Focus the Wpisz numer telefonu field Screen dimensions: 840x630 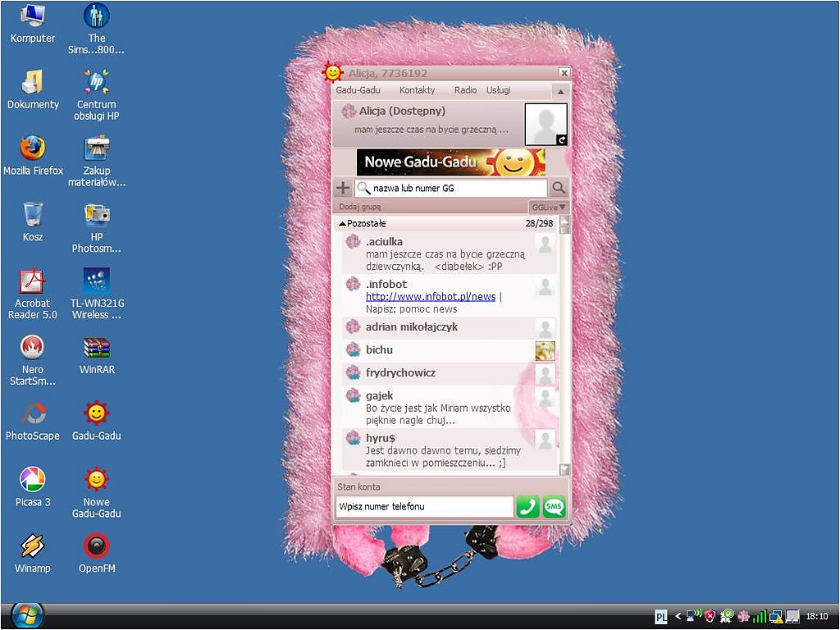point(424,507)
